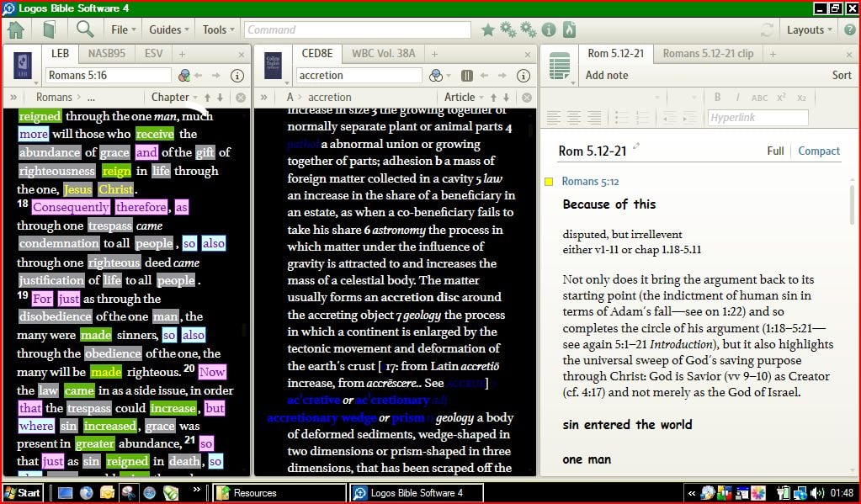Image resolution: width=861 pixels, height=504 pixels.
Task: Click the Collins dictionary cover icon
Action: point(273,66)
